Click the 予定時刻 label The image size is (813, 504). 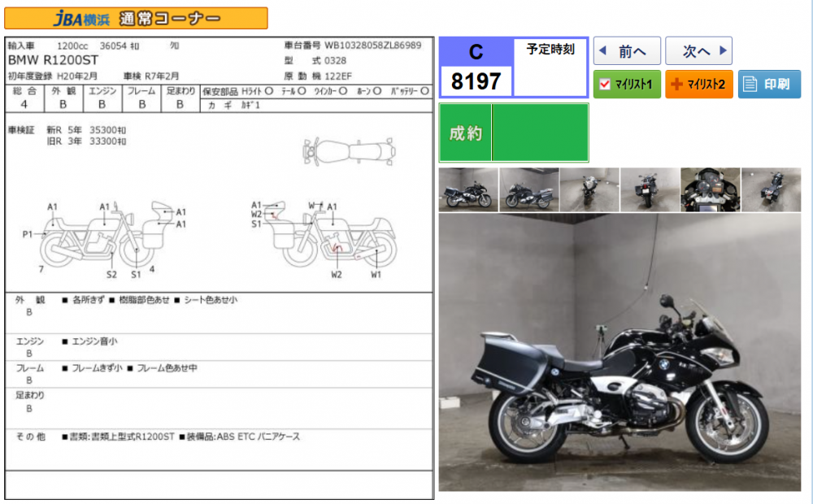click(550, 50)
